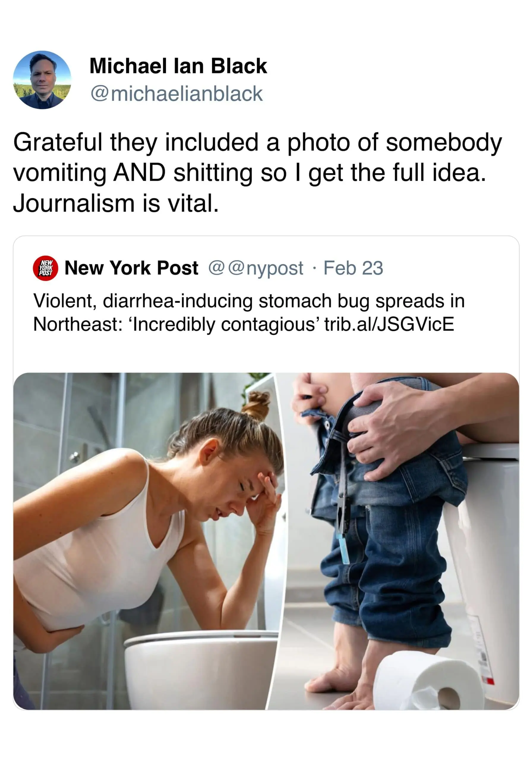
Task: Click the toilet paper roll in the photo
Action: (x=427, y=680)
